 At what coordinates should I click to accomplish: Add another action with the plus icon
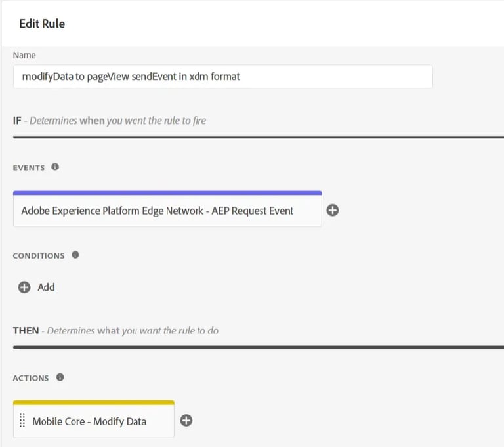pos(186,421)
